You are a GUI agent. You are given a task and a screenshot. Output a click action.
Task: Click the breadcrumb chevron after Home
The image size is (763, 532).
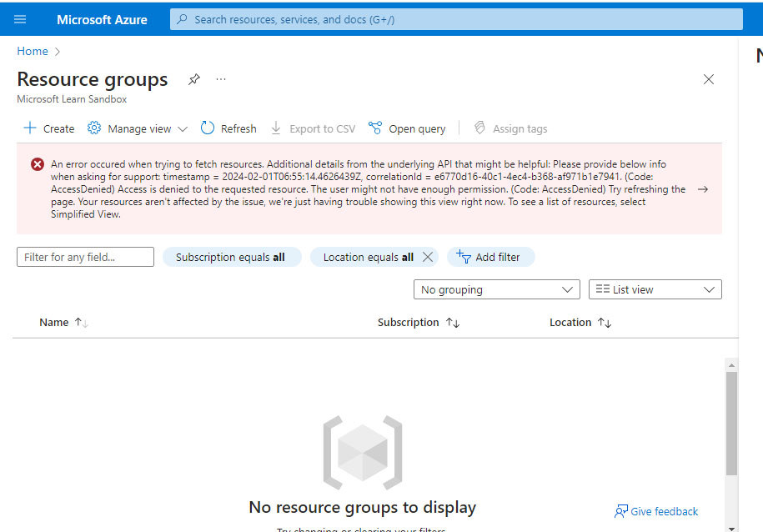[x=58, y=52]
